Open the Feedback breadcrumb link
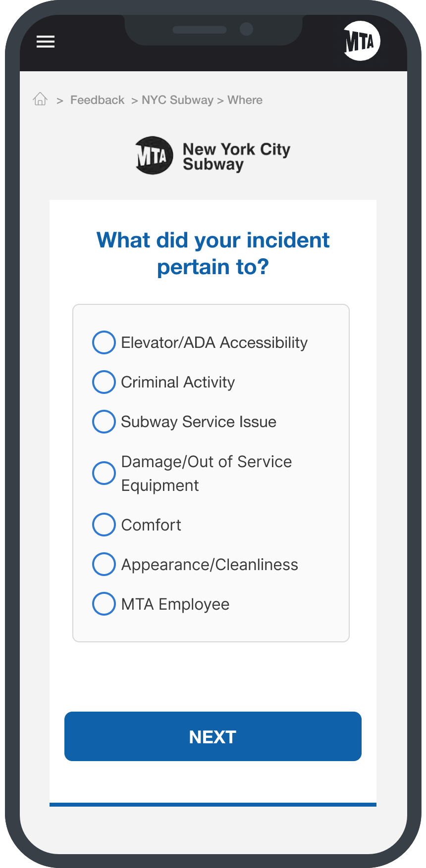 [97, 100]
